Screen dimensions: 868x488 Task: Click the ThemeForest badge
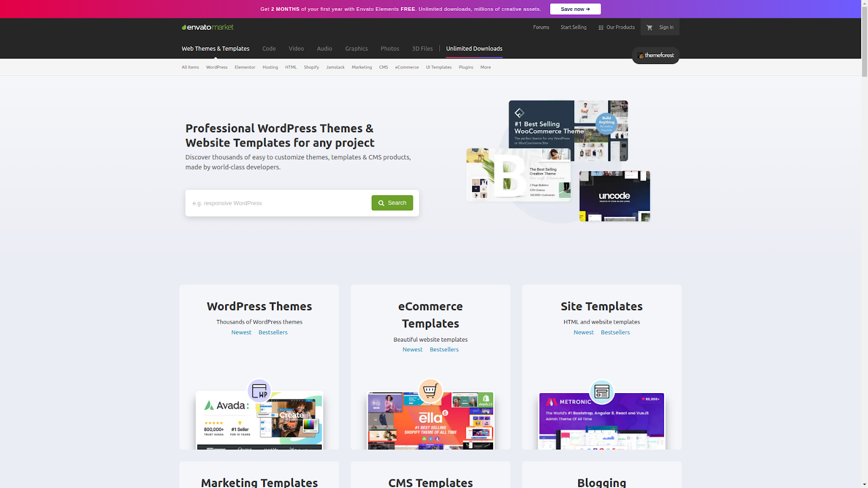pos(655,55)
